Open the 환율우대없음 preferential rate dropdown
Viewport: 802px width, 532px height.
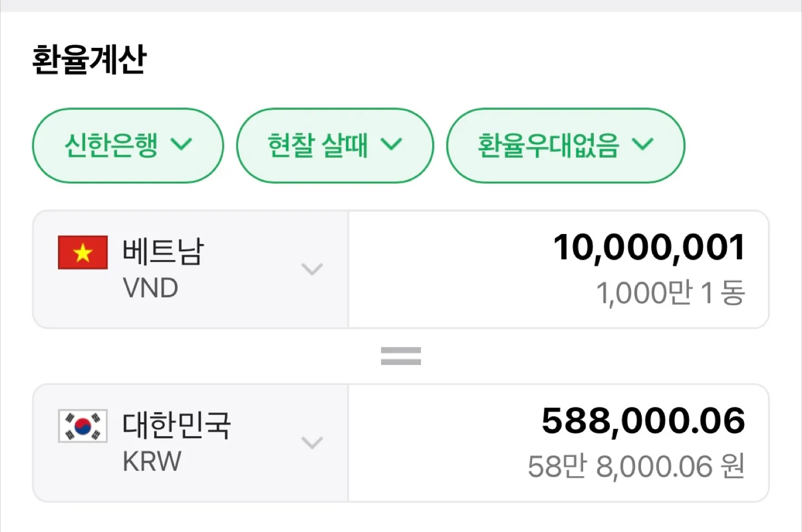(565, 145)
